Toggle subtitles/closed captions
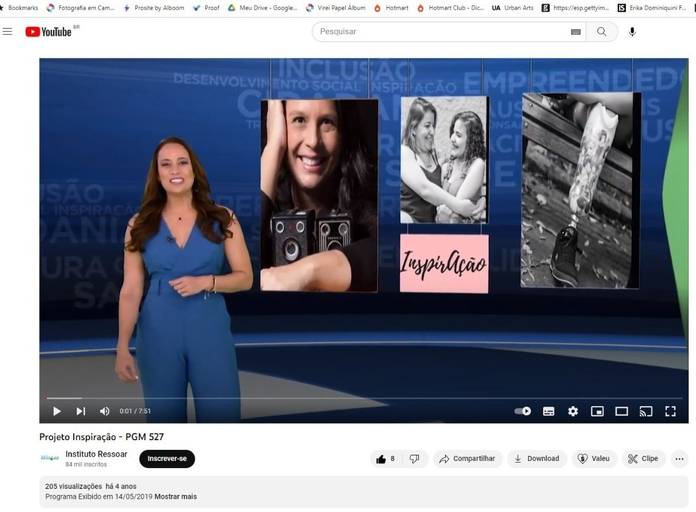The image size is (696, 512). [x=548, y=411]
